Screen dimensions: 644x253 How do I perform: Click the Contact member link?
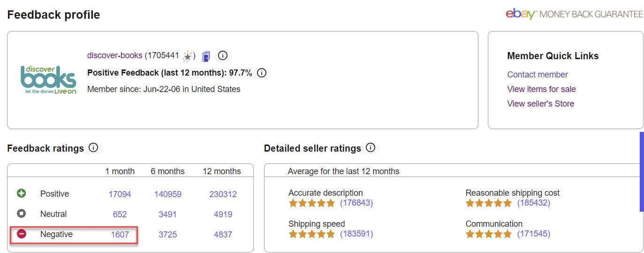(537, 75)
